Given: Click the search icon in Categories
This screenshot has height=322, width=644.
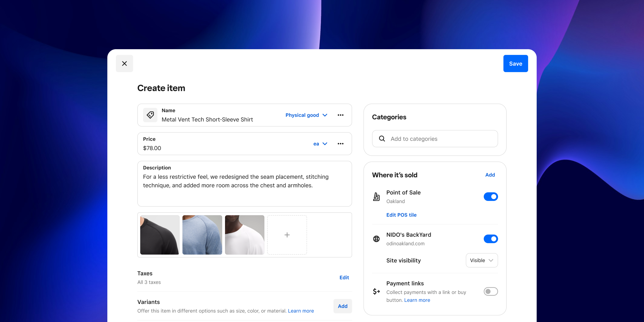Looking at the screenshot, I should pyautogui.click(x=382, y=138).
